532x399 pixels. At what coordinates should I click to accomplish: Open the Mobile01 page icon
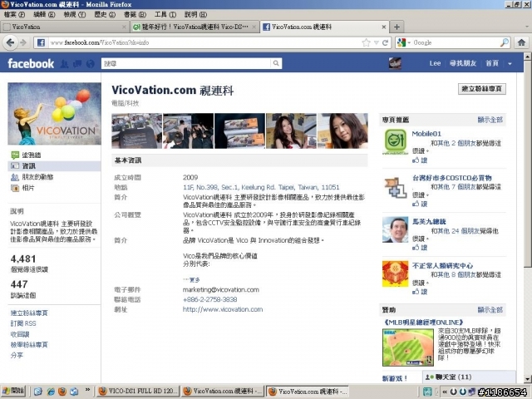point(396,142)
